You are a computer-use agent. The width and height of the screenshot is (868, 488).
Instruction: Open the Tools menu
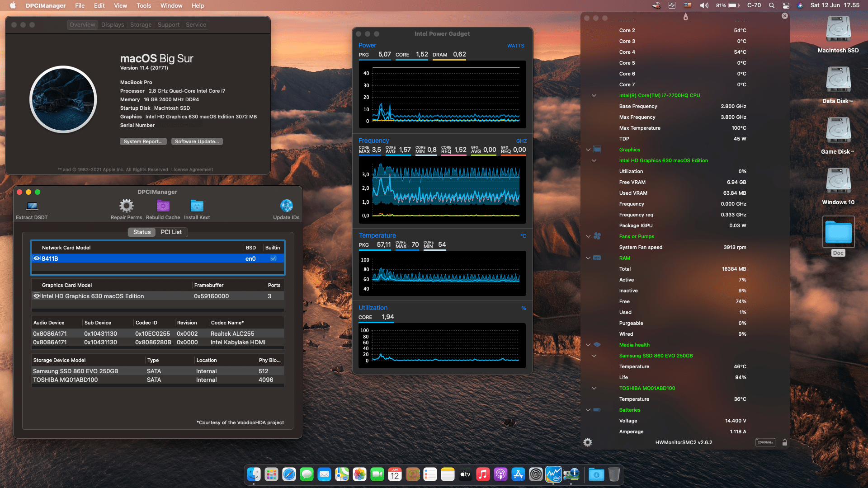144,5
